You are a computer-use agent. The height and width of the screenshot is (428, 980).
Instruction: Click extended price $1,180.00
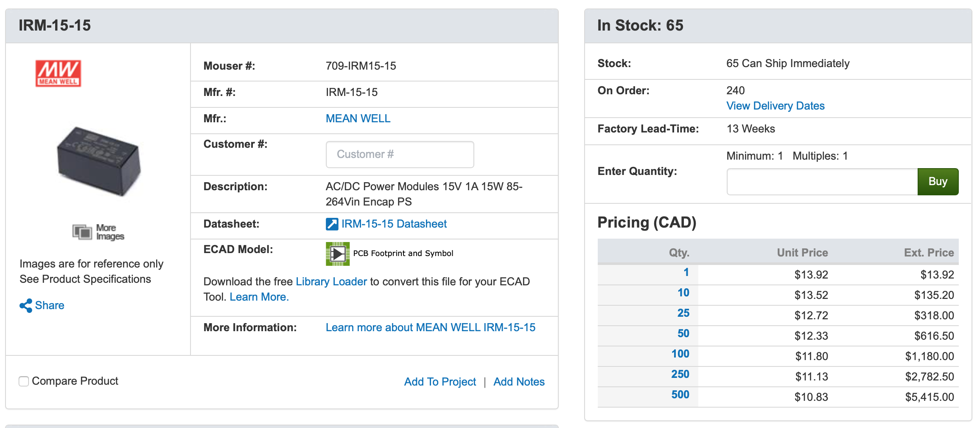click(930, 356)
